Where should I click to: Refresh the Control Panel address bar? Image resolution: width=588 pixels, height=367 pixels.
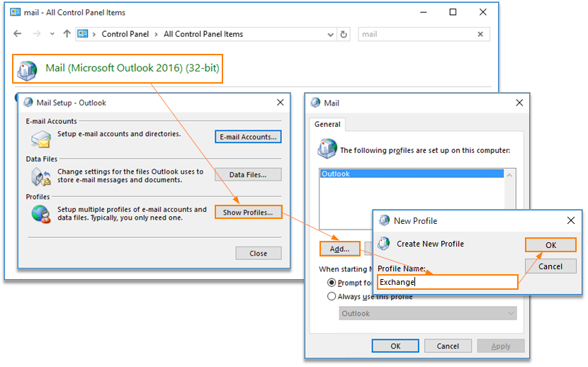[344, 34]
